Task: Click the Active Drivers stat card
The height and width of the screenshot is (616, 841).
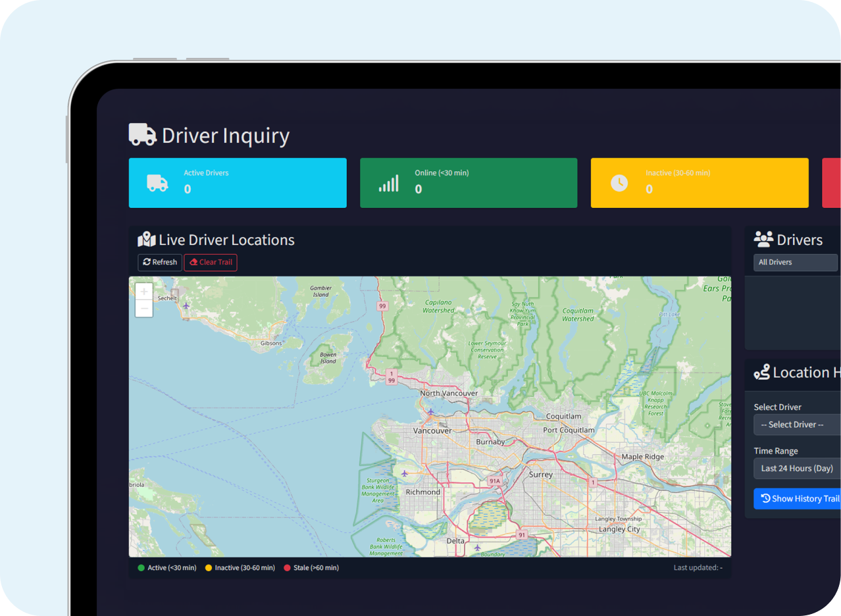Action: tap(238, 183)
